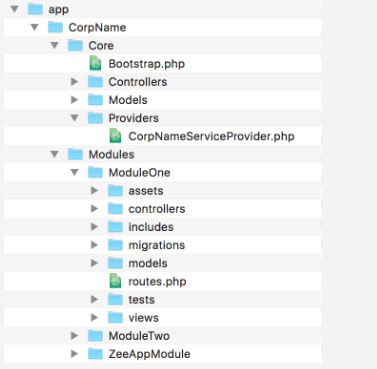Select the tests folder name
The height and width of the screenshot is (369, 377).
point(142,299)
